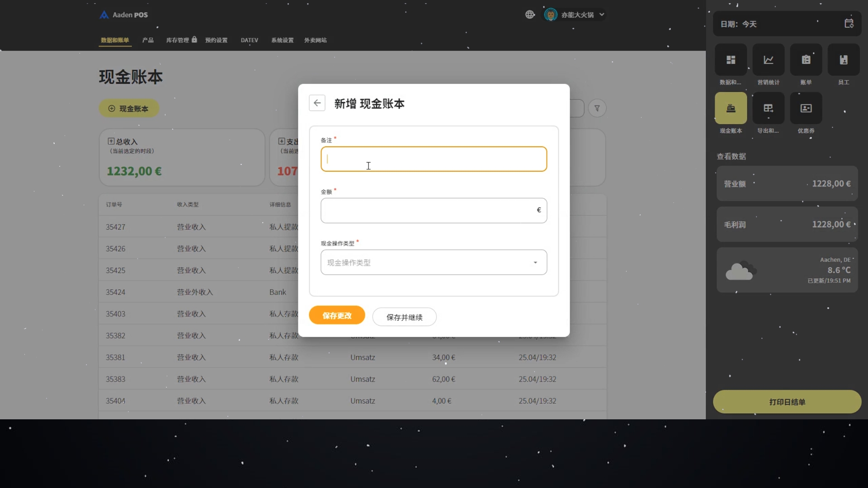The height and width of the screenshot is (488, 868).
Task: Open the 产品 menu tab
Action: click(148, 40)
